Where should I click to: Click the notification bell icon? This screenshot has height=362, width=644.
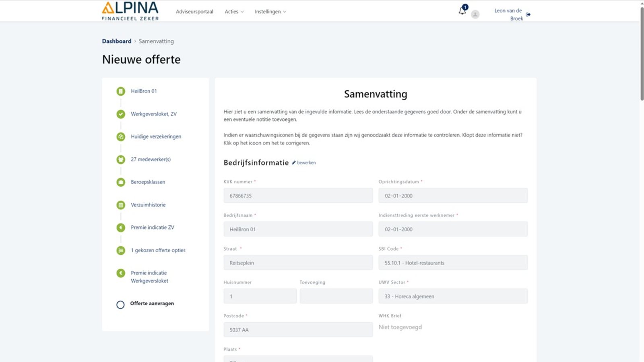[462, 11]
